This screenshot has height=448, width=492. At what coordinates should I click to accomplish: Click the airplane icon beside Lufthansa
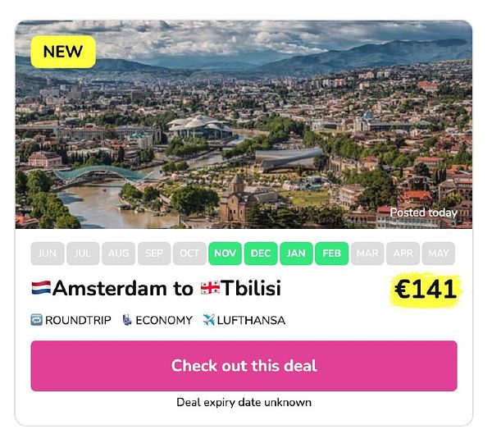(x=208, y=320)
